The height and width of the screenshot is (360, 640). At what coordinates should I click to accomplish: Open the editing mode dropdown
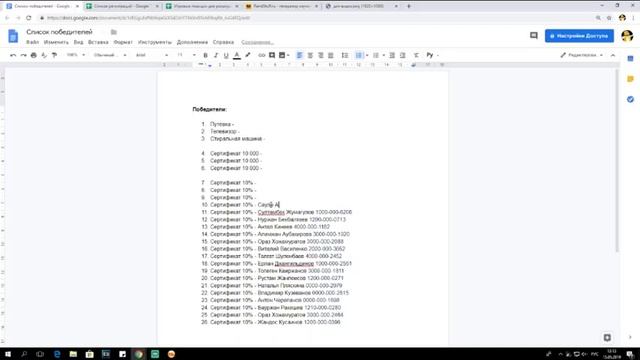581,55
